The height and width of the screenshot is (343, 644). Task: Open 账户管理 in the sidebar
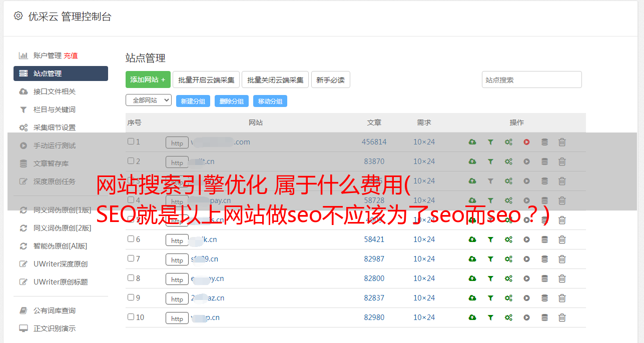click(48, 55)
